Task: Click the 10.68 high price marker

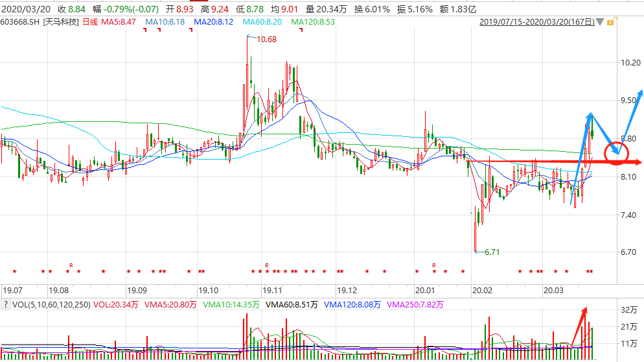Action: point(266,40)
